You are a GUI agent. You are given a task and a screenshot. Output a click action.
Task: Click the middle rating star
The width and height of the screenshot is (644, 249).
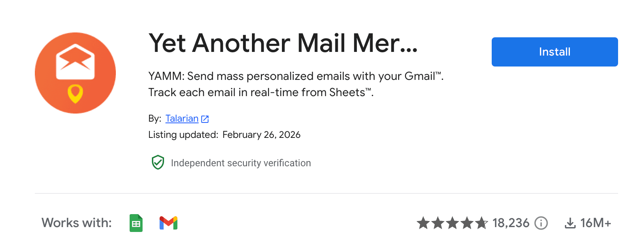pyautogui.click(x=452, y=223)
